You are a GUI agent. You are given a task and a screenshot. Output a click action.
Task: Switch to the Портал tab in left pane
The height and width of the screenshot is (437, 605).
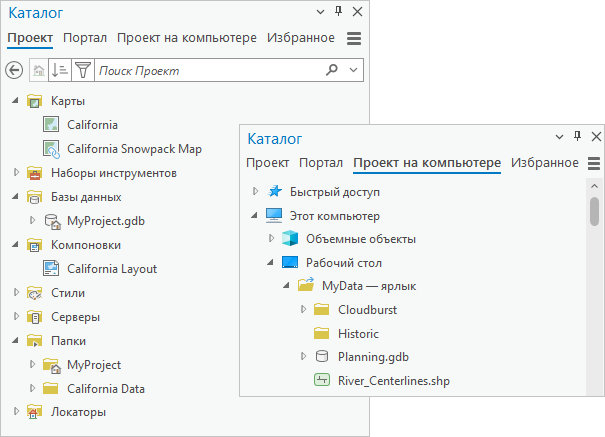pos(85,38)
